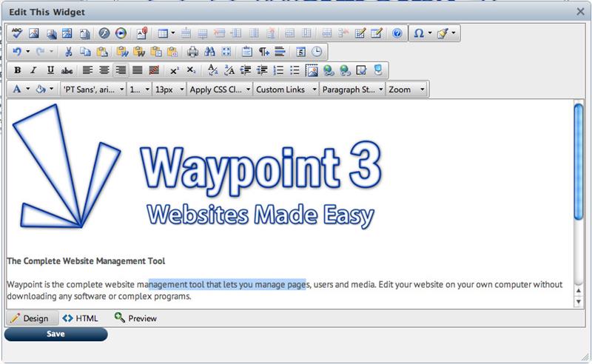Toggle Subscript formatting
The height and width of the screenshot is (364, 592).
(x=192, y=70)
